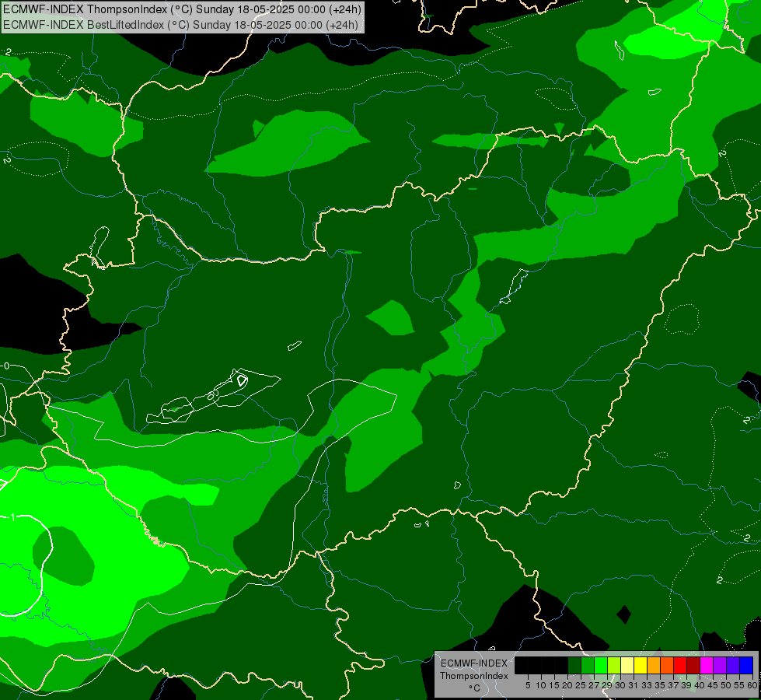This screenshot has width=761, height=700.
Task: Click the medium green 25–27 legend swatch
Action: pyautogui.click(x=588, y=666)
